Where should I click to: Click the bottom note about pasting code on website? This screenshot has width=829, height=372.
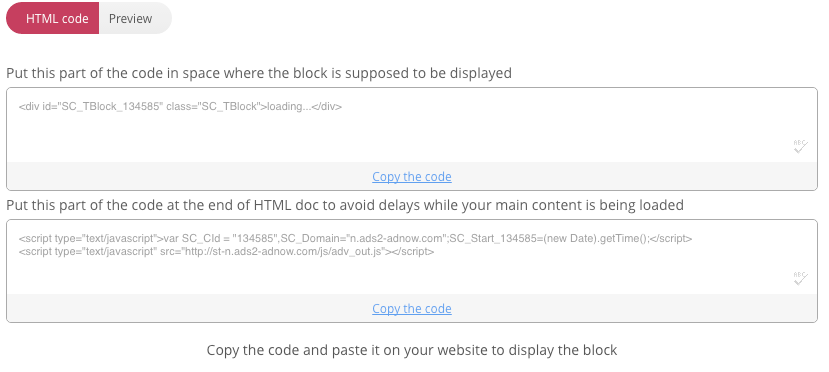coord(412,350)
